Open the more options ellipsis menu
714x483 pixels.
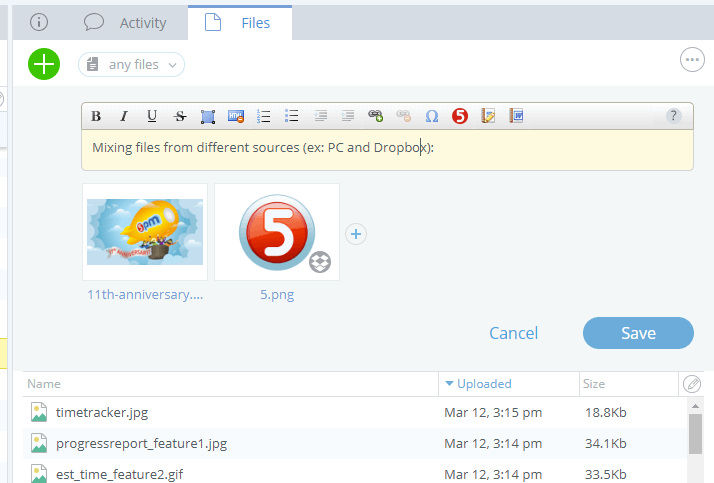692,60
